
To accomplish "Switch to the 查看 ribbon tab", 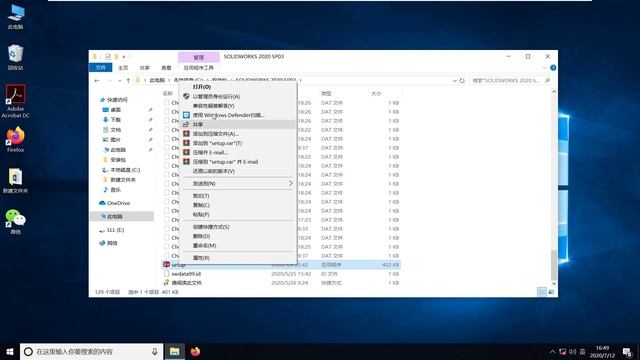I will coord(166,68).
